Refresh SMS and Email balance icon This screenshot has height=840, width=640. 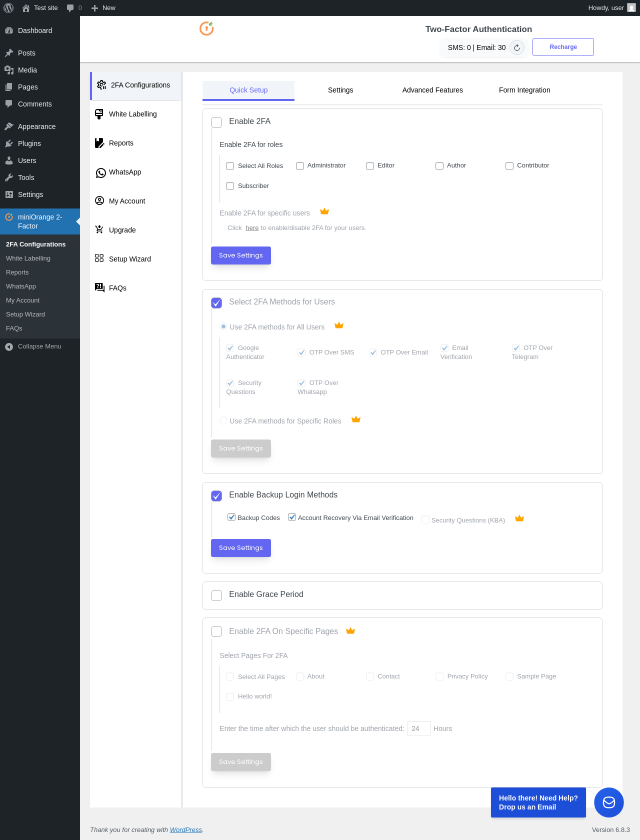tap(517, 47)
